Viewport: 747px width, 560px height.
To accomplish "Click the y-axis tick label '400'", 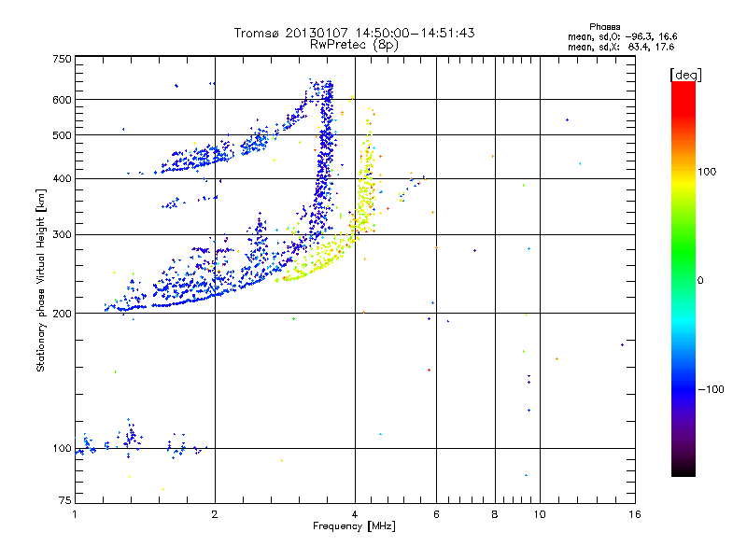I will click(62, 179).
